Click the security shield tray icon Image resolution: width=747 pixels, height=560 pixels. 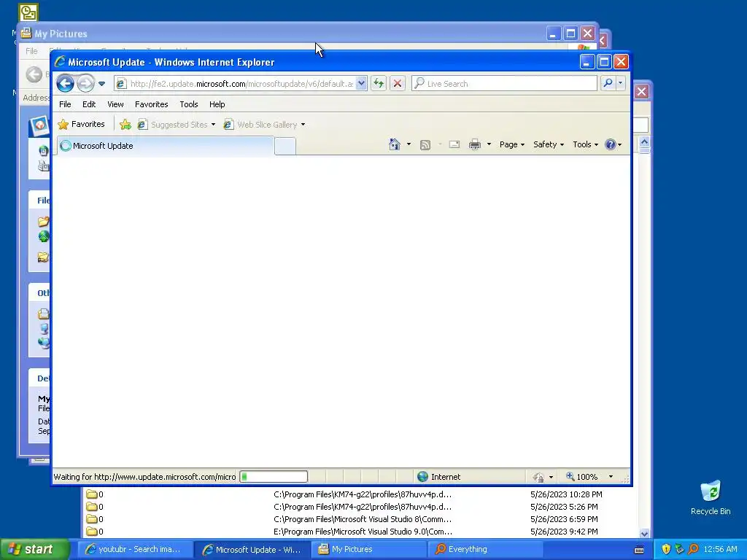pyautogui.click(x=666, y=549)
